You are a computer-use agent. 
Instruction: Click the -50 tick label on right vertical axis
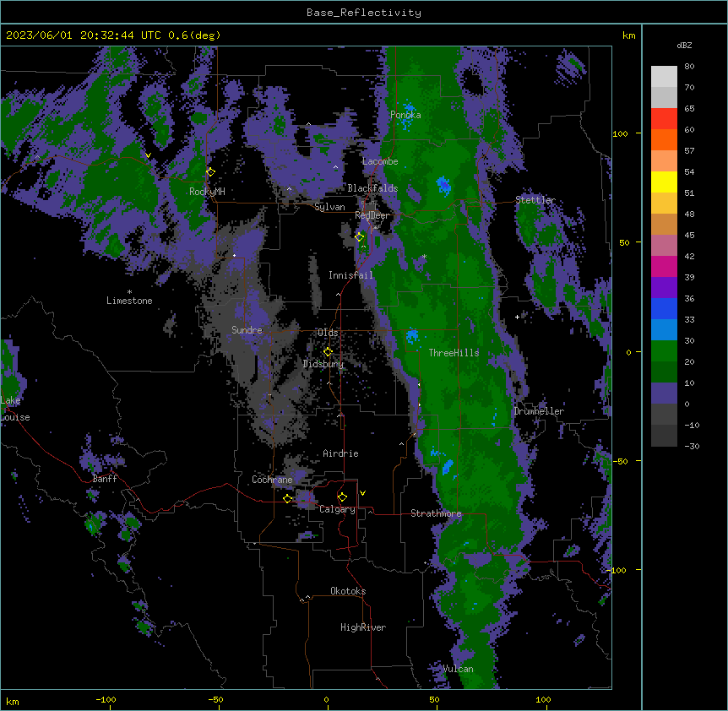tap(620, 461)
